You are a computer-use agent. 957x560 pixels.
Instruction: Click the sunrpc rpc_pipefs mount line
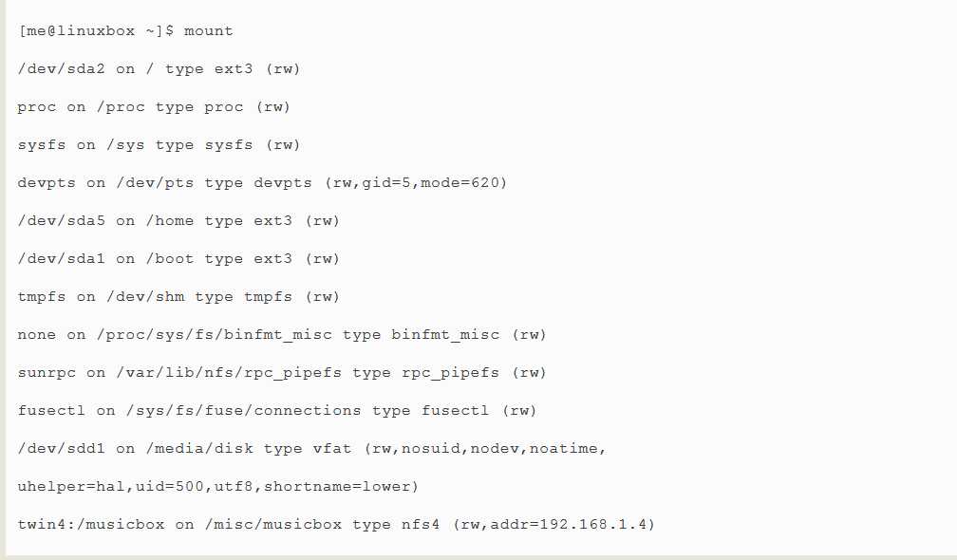[x=282, y=373]
